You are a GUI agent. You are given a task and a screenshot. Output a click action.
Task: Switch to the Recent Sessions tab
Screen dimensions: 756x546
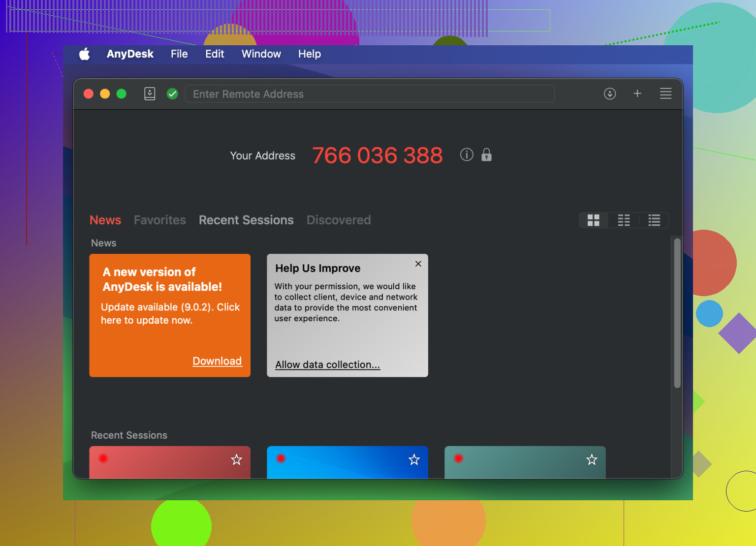(x=246, y=220)
